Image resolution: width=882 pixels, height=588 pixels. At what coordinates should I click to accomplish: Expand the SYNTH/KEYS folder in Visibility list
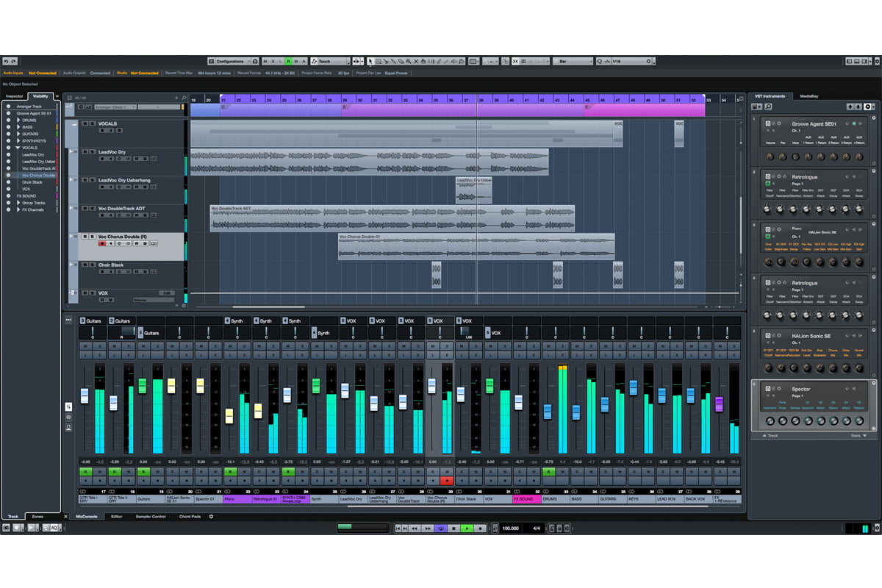(18, 141)
